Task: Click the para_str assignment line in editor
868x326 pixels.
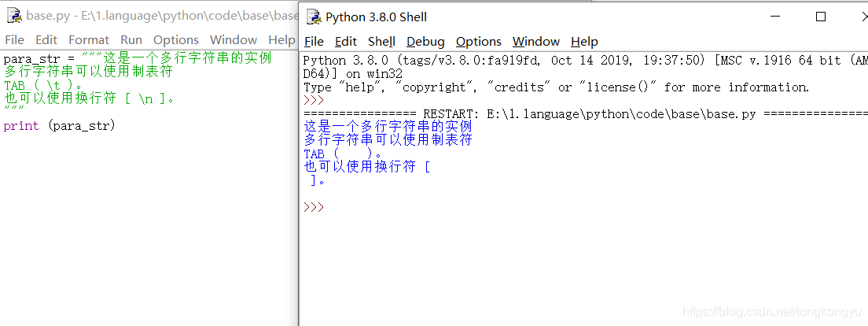Action: (138, 59)
